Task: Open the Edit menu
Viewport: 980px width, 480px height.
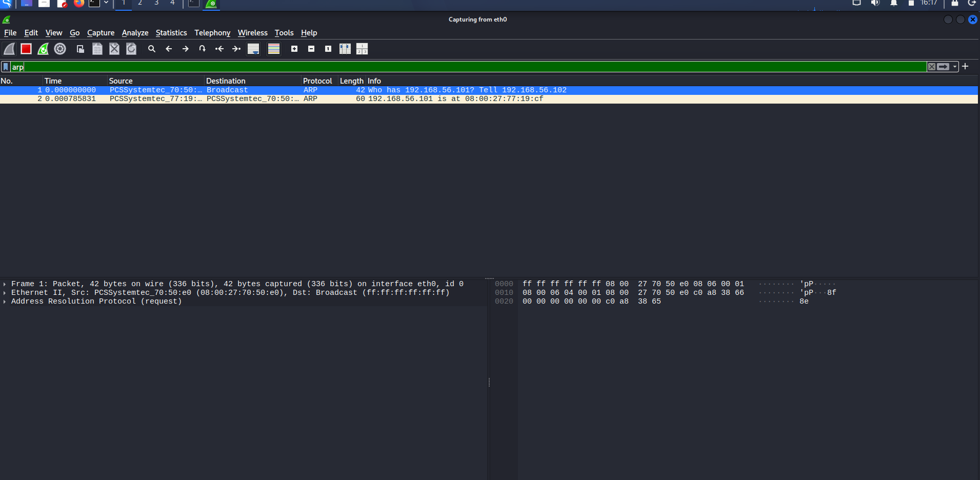Action: tap(31, 33)
